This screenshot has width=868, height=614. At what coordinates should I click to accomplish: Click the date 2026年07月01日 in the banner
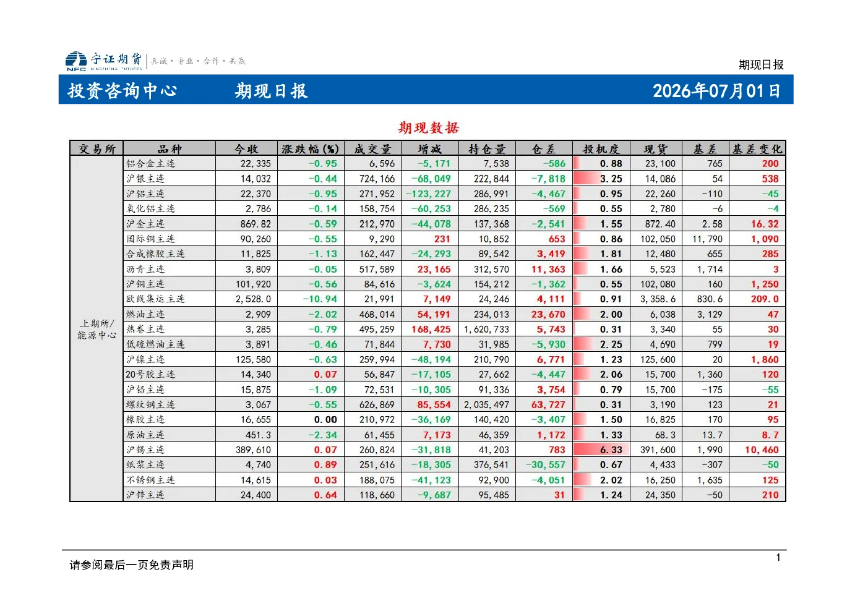coord(716,91)
